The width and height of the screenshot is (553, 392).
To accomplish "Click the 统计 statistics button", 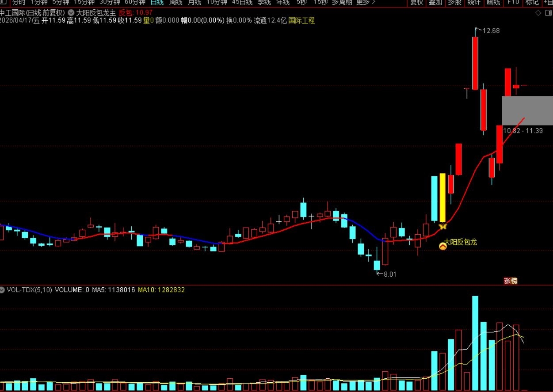I will pos(474,2).
